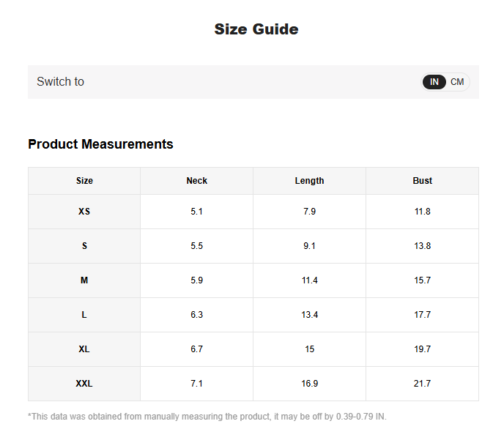Click the Size column header
This screenshot has height=432, width=504.
84,181
